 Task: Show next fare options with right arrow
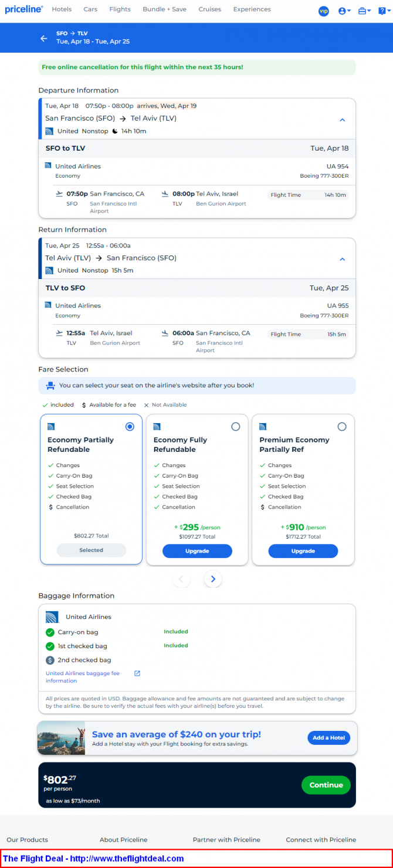pyautogui.click(x=213, y=579)
